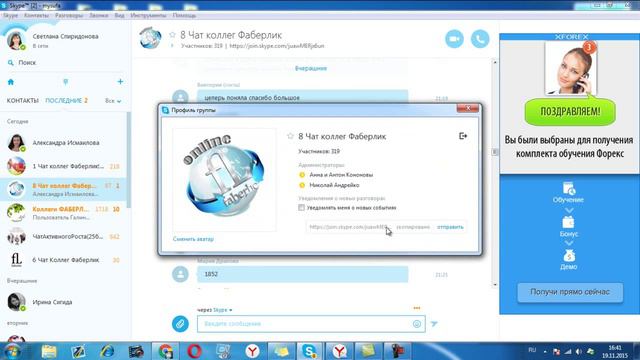Click the send message arrow icon
640x360 pixels.
(434, 324)
